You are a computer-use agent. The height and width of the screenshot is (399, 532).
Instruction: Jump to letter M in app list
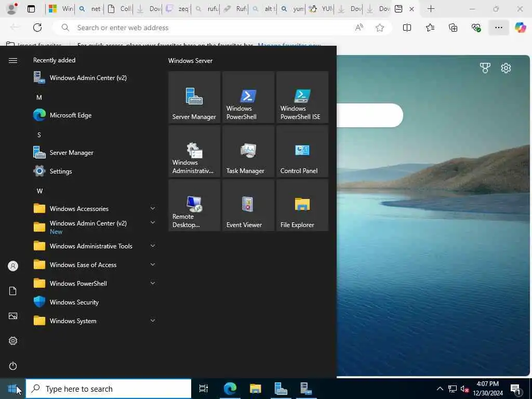point(39,97)
